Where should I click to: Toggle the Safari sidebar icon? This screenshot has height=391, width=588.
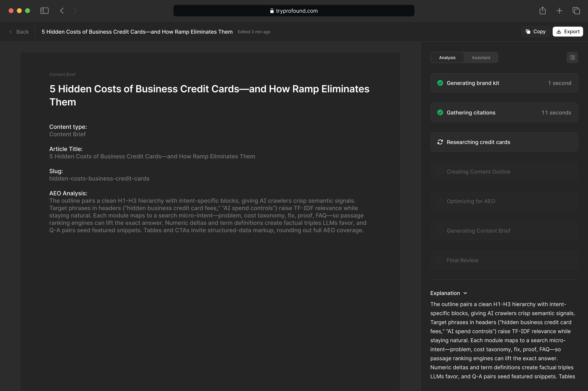[x=44, y=11]
